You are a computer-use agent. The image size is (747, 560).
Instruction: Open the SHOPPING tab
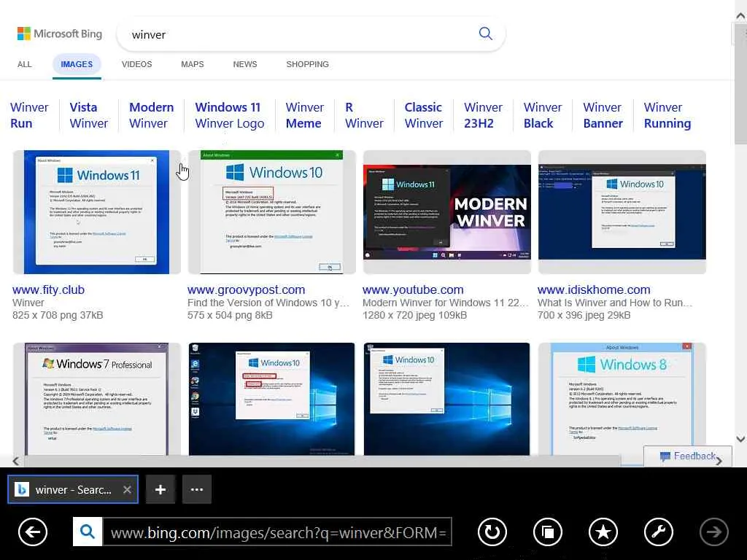pyautogui.click(x=307, y=64)
